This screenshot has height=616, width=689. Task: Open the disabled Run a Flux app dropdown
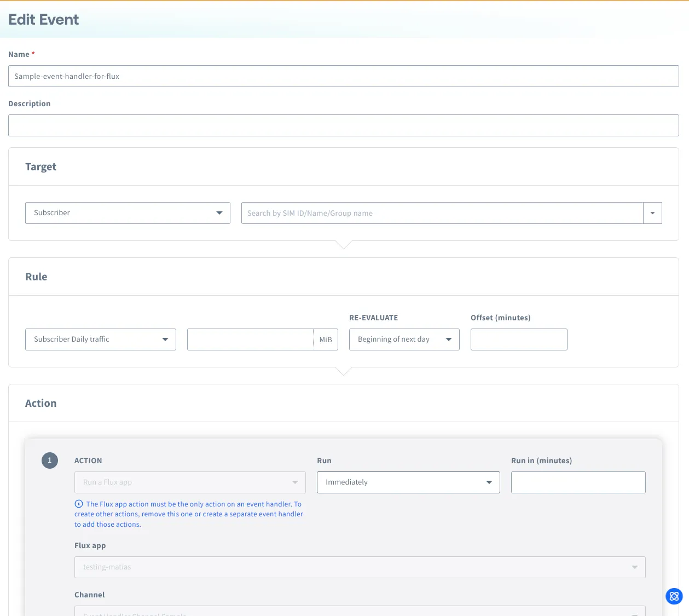click(190, 482)
